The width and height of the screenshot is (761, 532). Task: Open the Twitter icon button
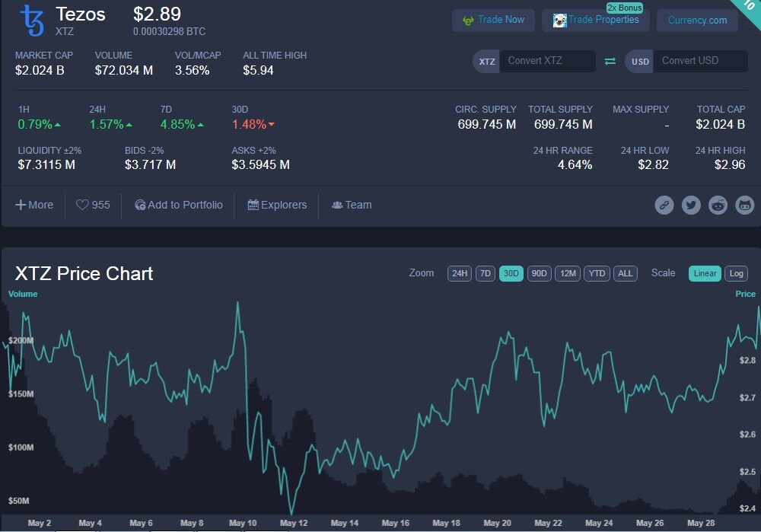pyautogui.click(x=691, y=205)
